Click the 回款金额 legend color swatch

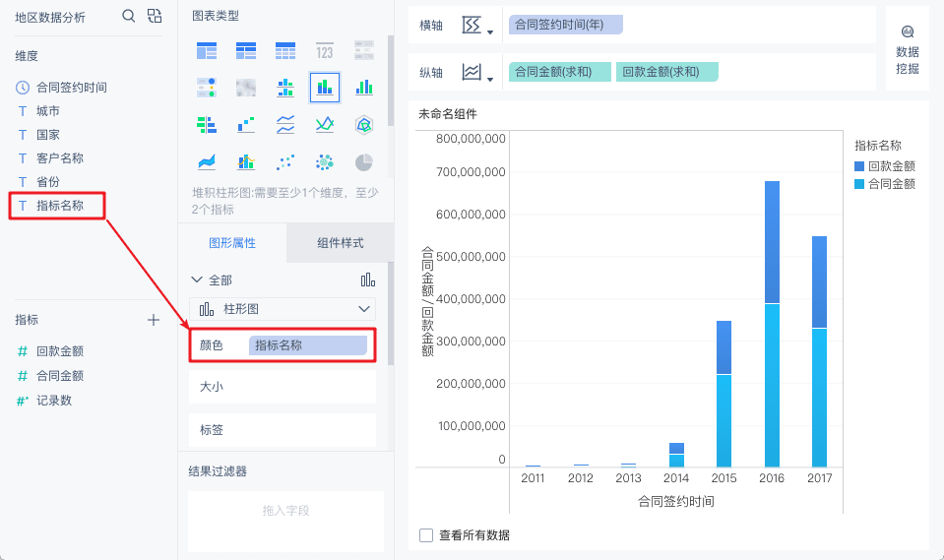click(859, 166)
